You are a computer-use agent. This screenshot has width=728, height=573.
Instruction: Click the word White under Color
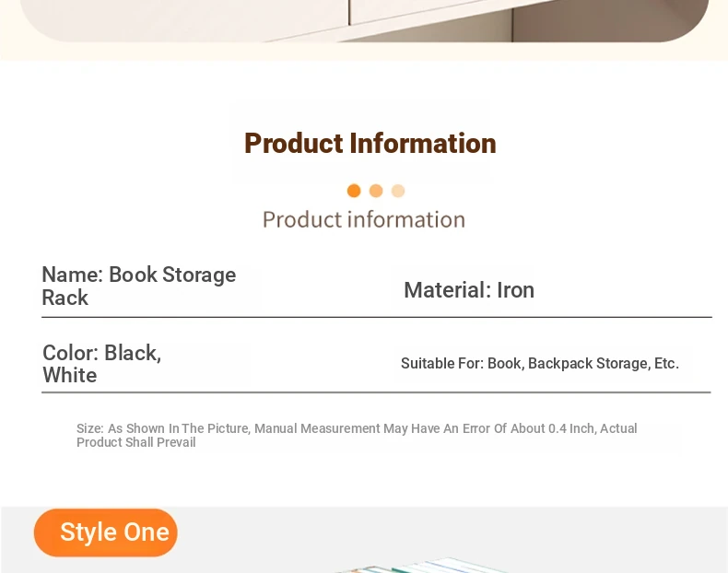pyautogui.click(x=70, y=375)
